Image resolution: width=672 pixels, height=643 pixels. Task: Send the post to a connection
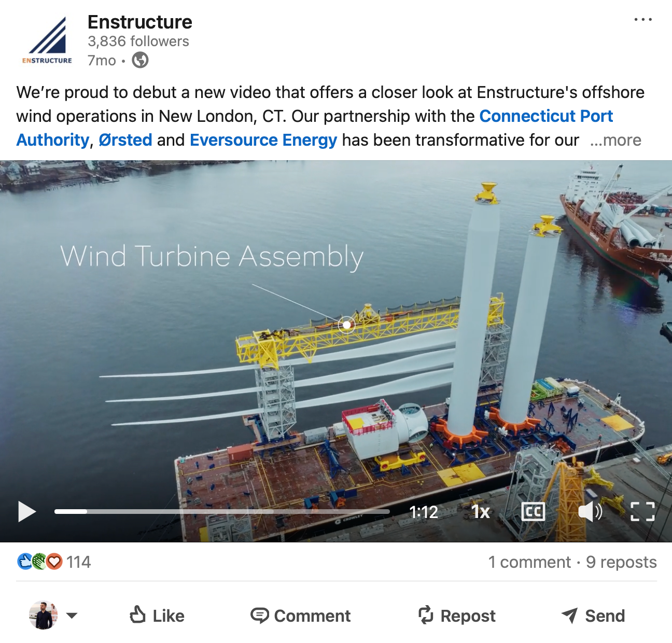point(593,616)
